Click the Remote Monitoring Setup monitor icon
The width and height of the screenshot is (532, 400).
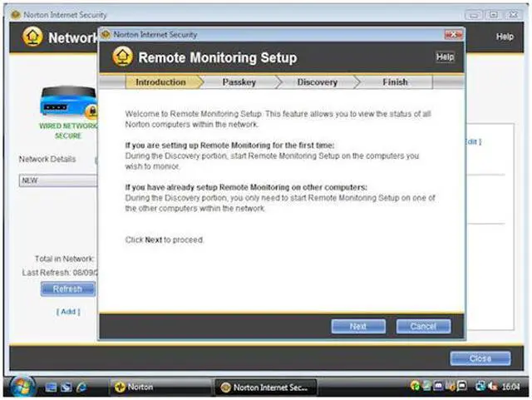tap(121, 58)
